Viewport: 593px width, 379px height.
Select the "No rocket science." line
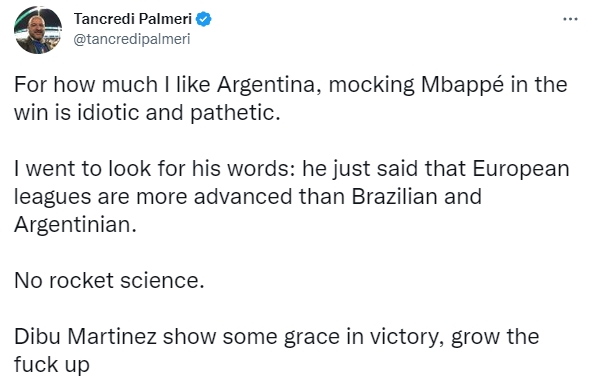[x=109, y=281]
